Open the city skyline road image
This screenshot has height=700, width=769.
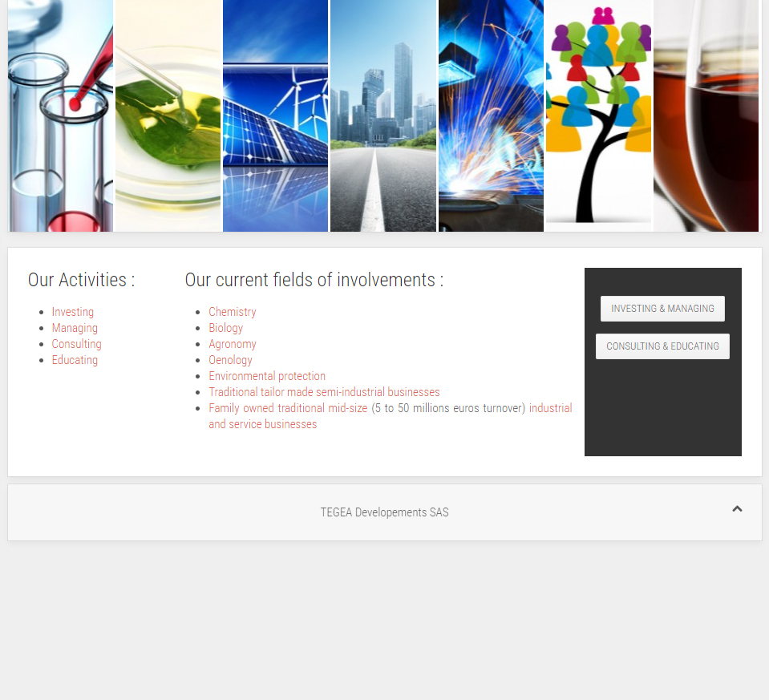click(x=383, y=116)
